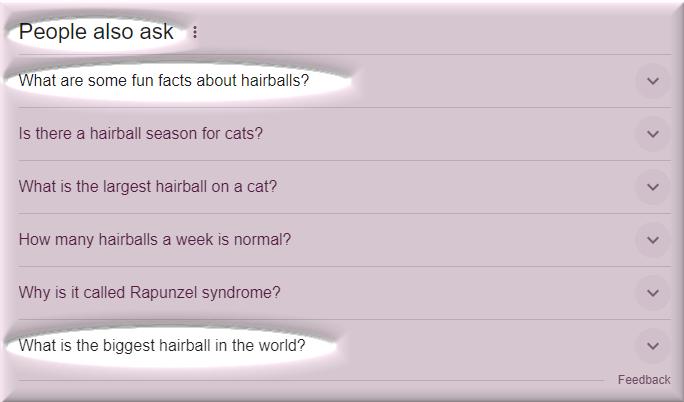684x402 pixels.
Task: Open the People also ask options menu
Action: (x=195, y=33)
